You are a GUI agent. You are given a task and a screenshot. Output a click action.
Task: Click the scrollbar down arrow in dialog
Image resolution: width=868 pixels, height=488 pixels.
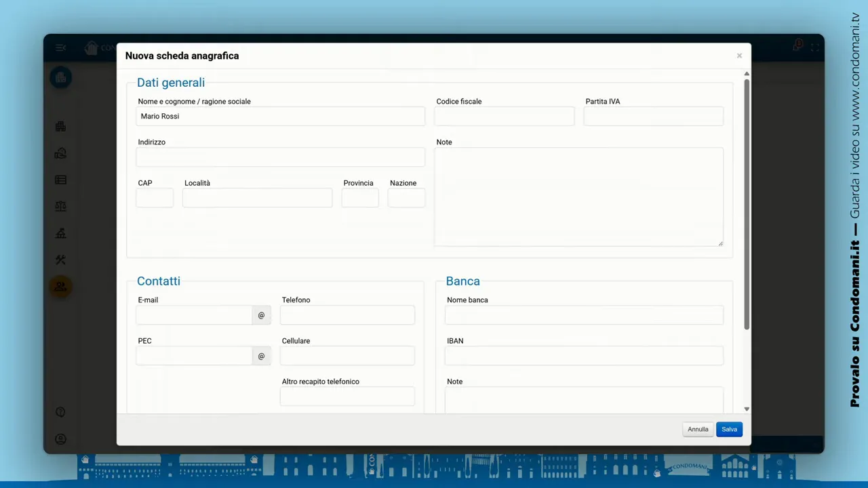(747, 409)
